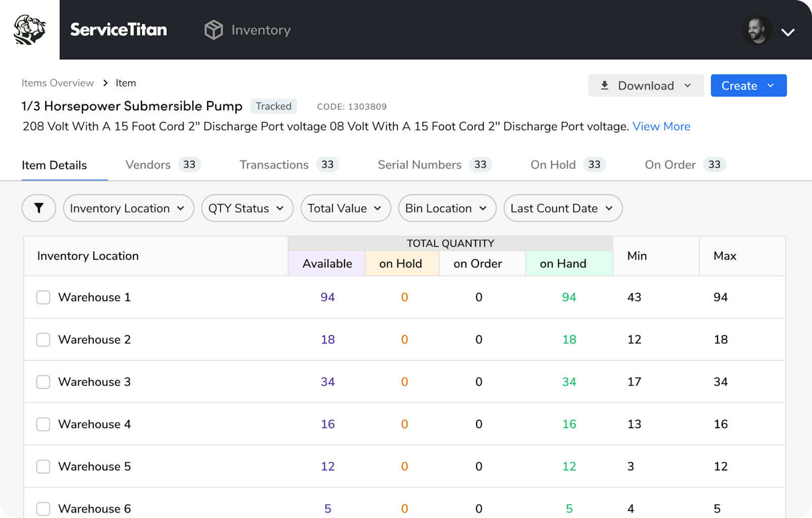Image resolution: width=812 pixels, height=518 pixels.
Task: Click the View More link
Action: [x=661, y=126]
